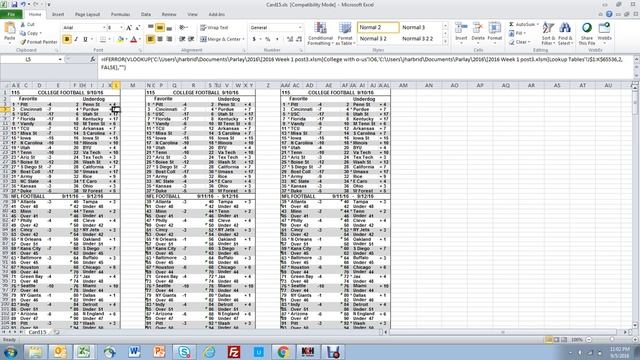Click the Windows Start orb
This screenshot has width=640, height=360.
[10, 352]
